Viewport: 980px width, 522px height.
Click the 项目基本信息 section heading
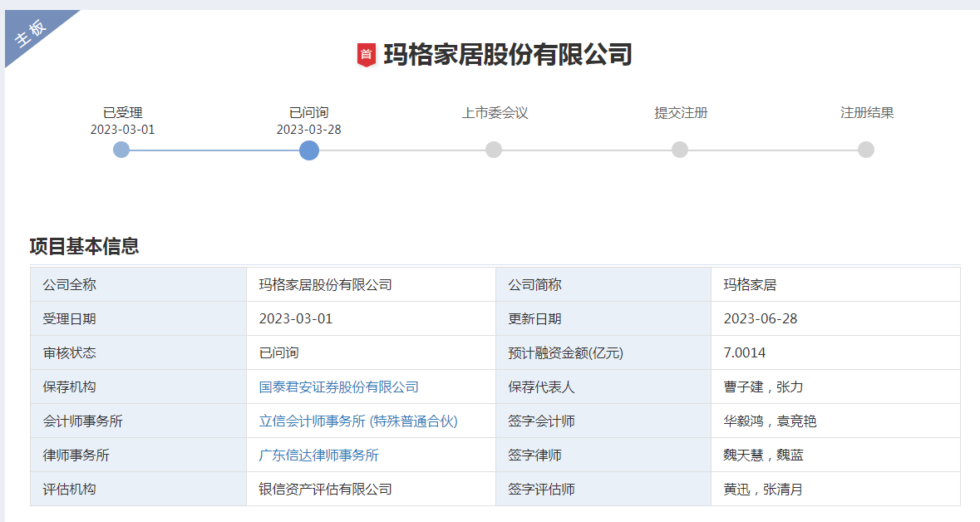click(84, 246)
